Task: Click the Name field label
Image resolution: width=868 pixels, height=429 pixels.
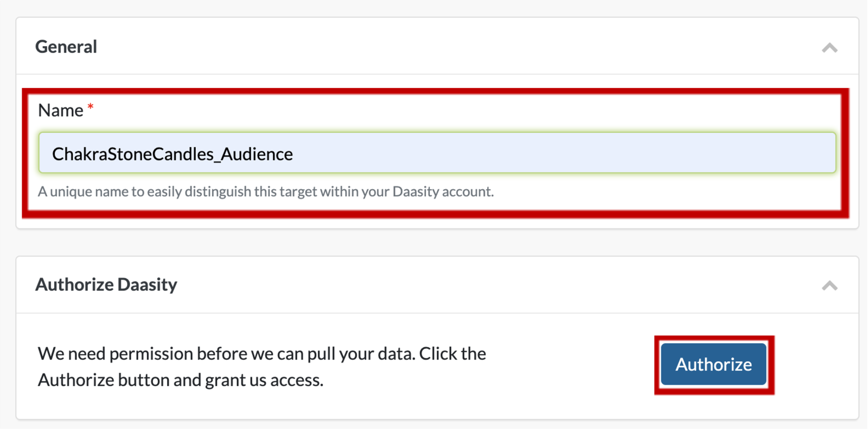Action: [61, 110]
